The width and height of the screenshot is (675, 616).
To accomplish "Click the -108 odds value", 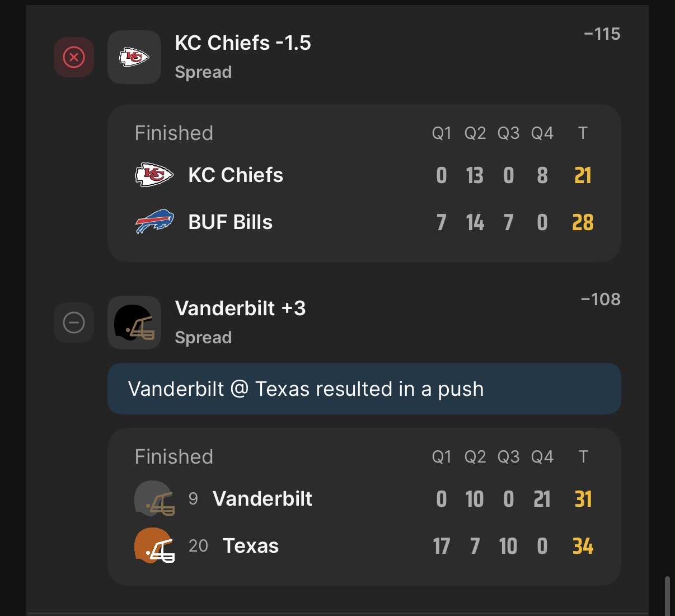I will 601,300.
